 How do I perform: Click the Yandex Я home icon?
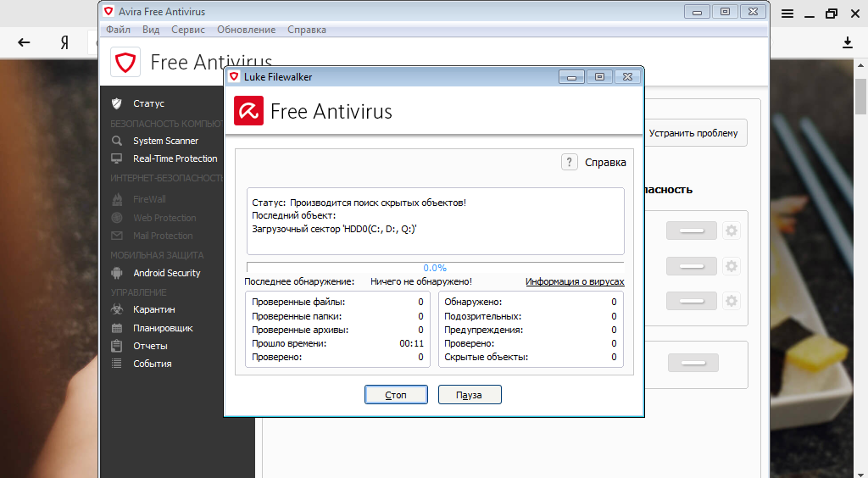click(x=64, y=42)
